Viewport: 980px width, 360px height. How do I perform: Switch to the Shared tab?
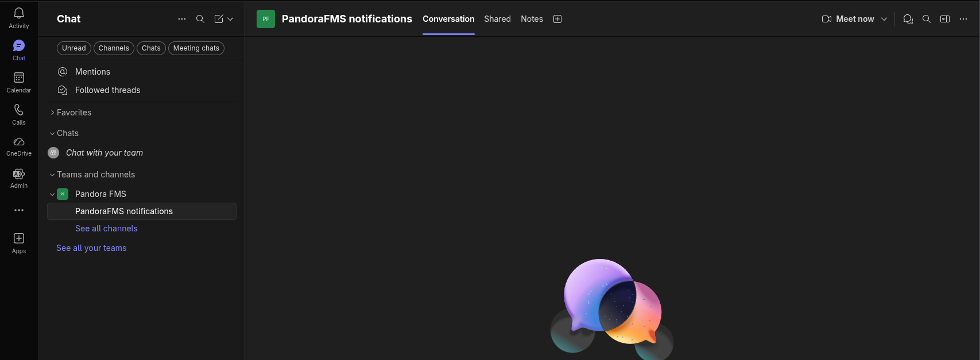(x=497, y=19)
